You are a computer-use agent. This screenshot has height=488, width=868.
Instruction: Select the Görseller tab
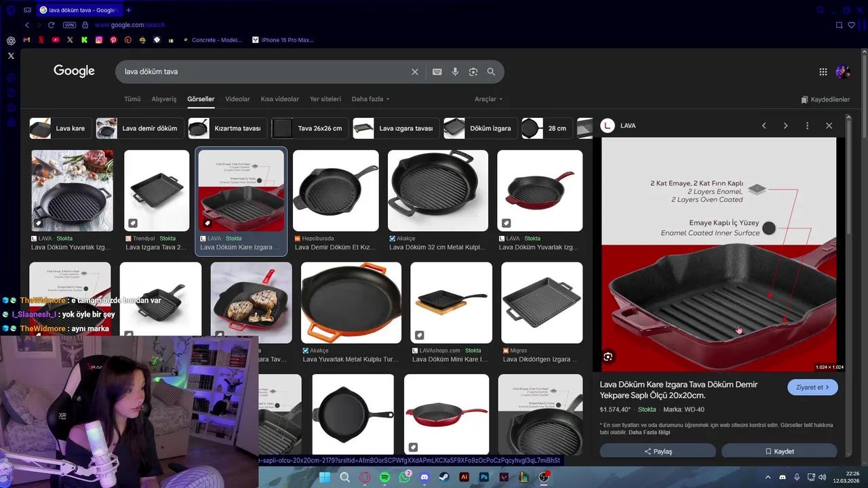coord(201,99)
